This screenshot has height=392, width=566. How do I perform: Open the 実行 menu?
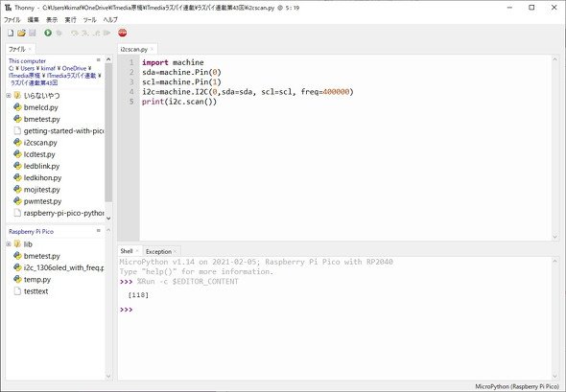click(70, 20)
